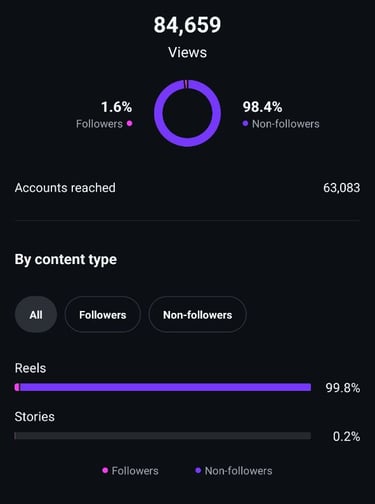This screenshot has width=375, height=504.
Task: Tap the 1.6% Followers percentage
Action: tap(117, 107)
